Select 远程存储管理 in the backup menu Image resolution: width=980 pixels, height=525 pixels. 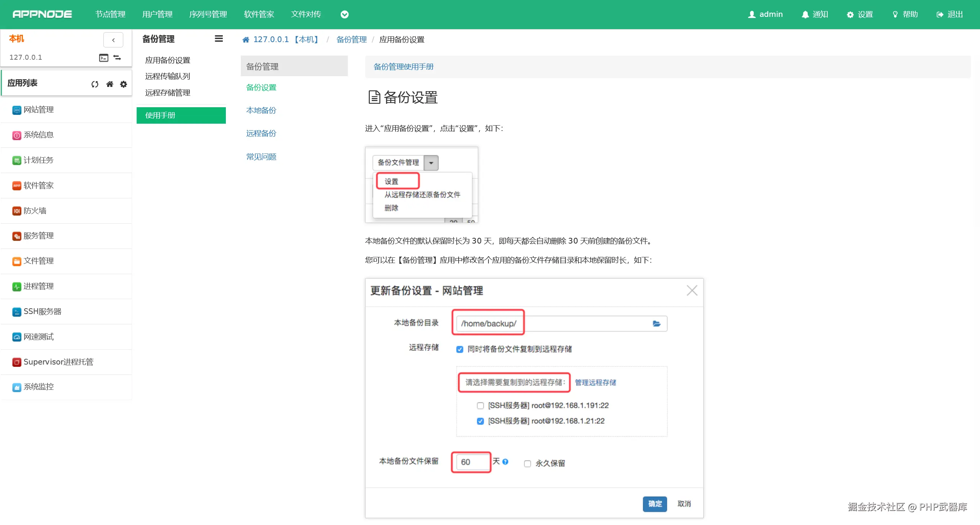click(168, 93)
